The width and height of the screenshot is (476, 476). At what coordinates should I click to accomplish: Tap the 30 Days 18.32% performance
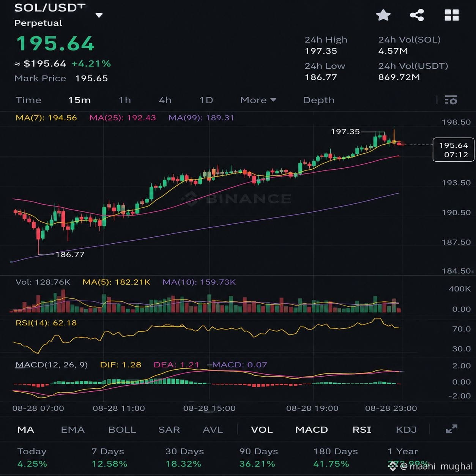pyautogui.click(x=184, y=457)
